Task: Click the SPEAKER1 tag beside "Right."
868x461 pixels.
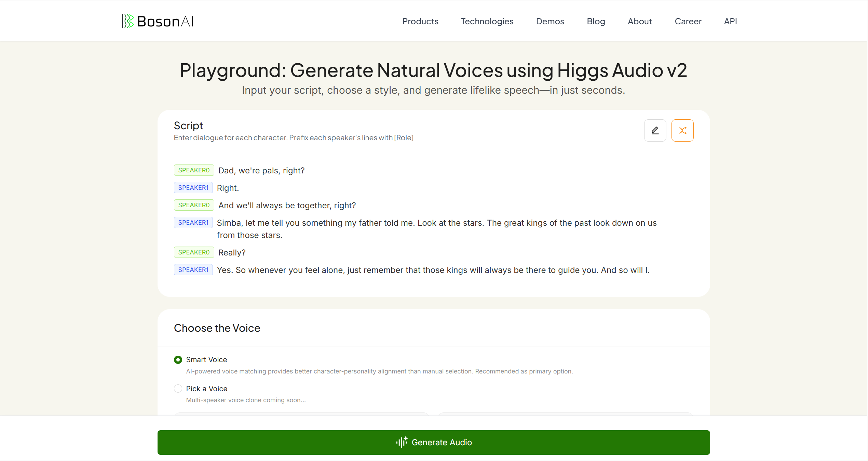Action: [x=193, y=188]
